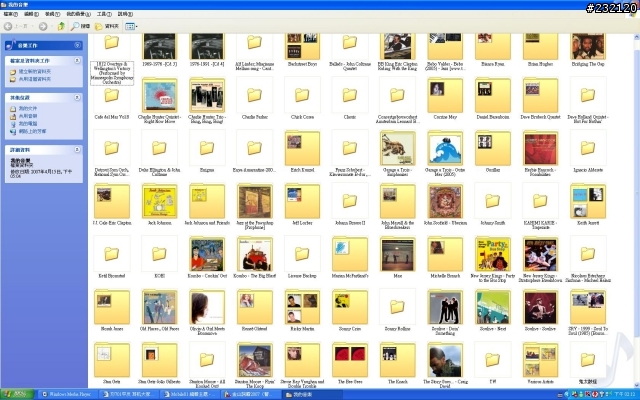The height and width of the screenshot is (400, 640).
Task: Collapse the 檔案及資料夾工作 sidebar panel
Action: [77, 60]
